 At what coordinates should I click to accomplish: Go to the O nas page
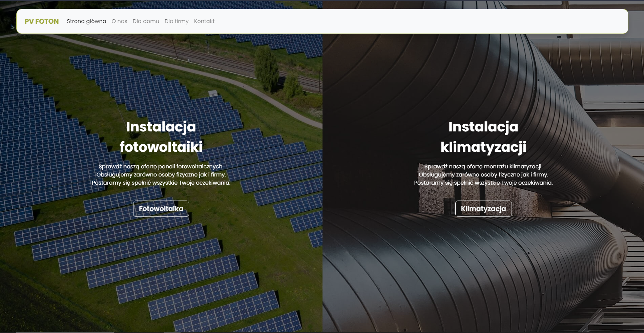[120, 21]
